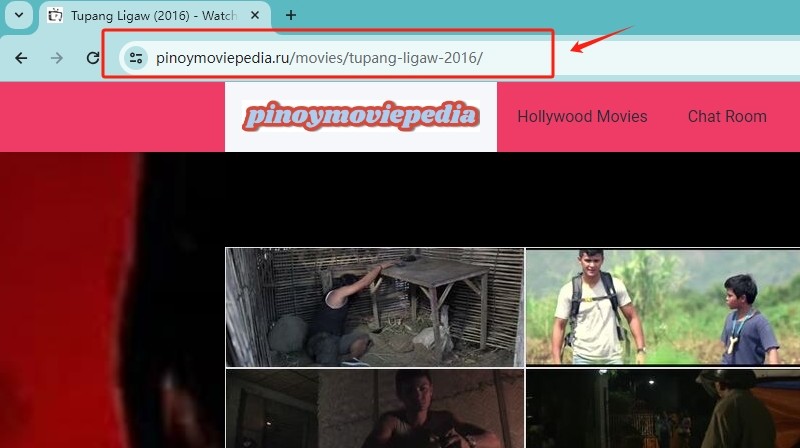The width and height of the screenshot is (800, 448).
Task: Close the Tupang Ligaw (2016) tab
Action: pyautogui.click(x=253, y=16)
